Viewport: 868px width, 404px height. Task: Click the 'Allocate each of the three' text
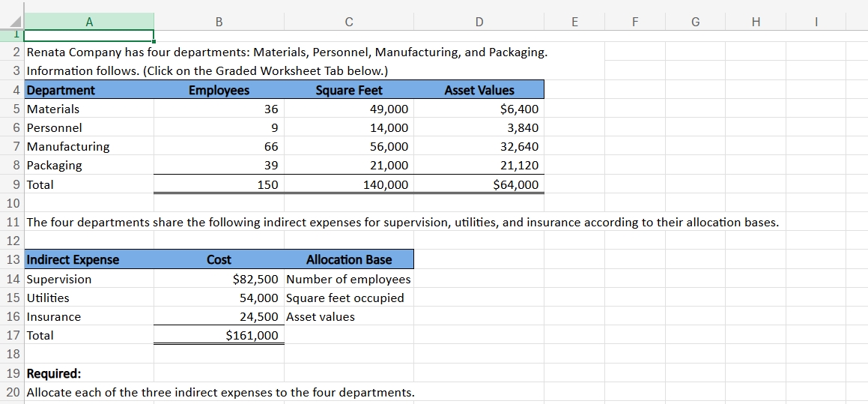point(220,392)
